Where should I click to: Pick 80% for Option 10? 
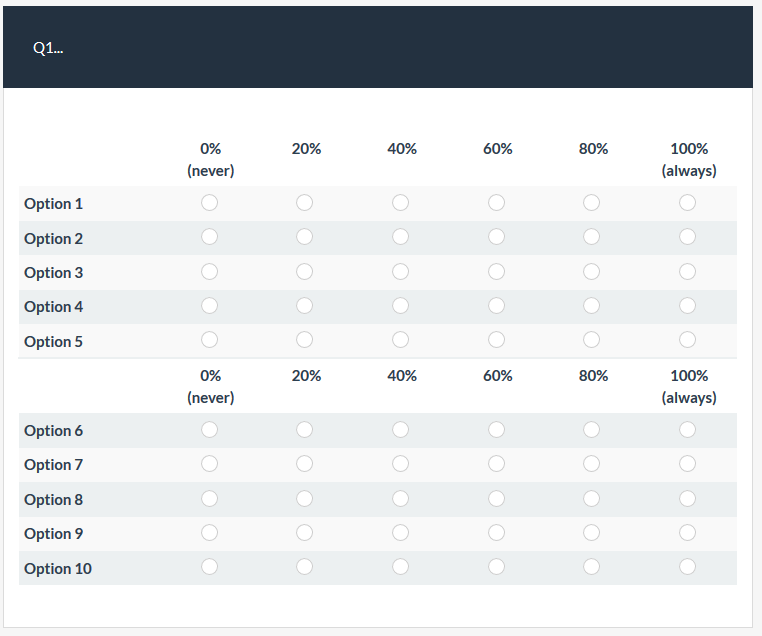pos(591,567)
